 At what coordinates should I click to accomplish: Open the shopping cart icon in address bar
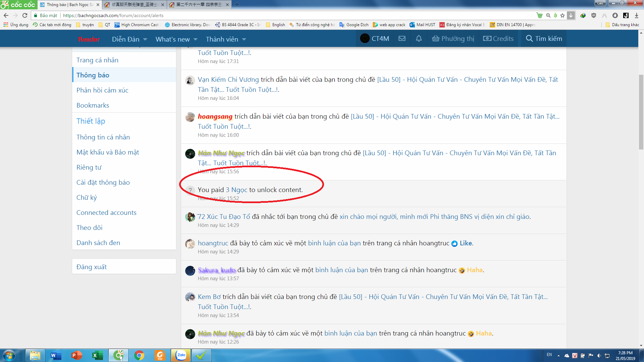[539, 15]
